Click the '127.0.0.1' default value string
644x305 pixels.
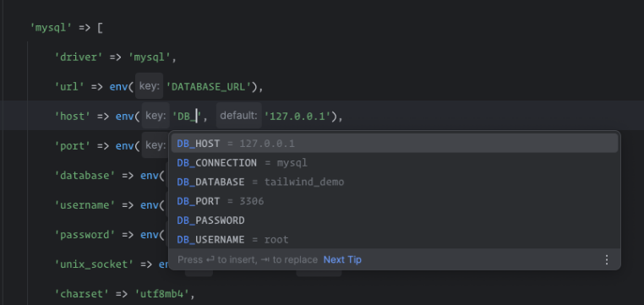pos(297,117)
